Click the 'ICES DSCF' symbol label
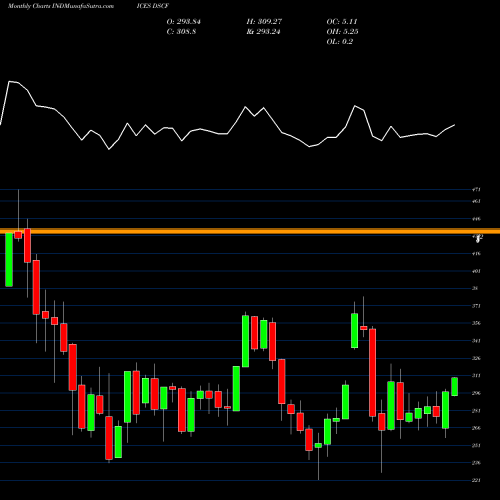This screenshot has width=500, height=500. (x=153, y=6)
